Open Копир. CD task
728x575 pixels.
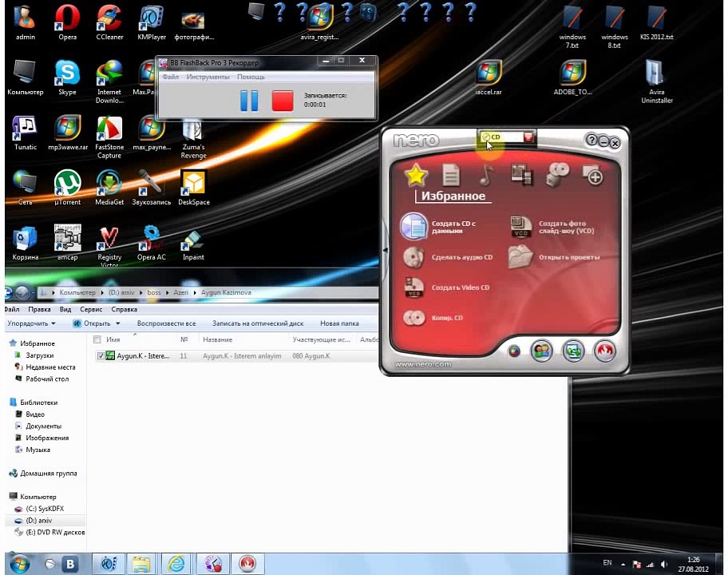click(x=433, y=318)
